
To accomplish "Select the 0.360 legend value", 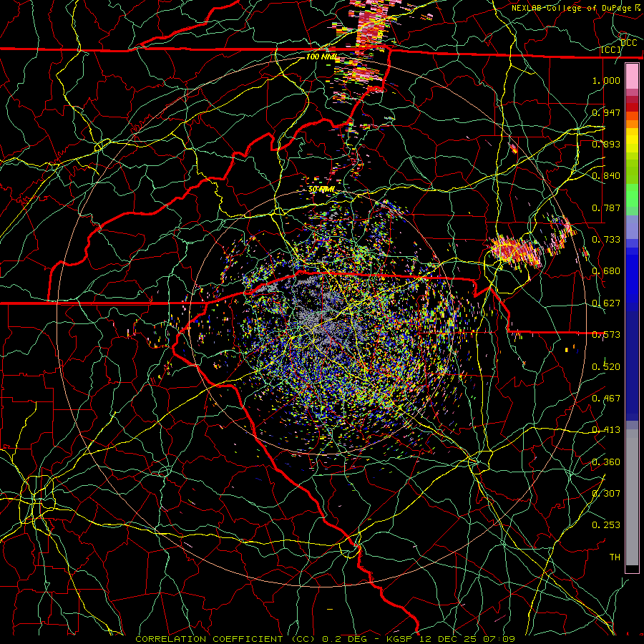I will coord(606,462).
